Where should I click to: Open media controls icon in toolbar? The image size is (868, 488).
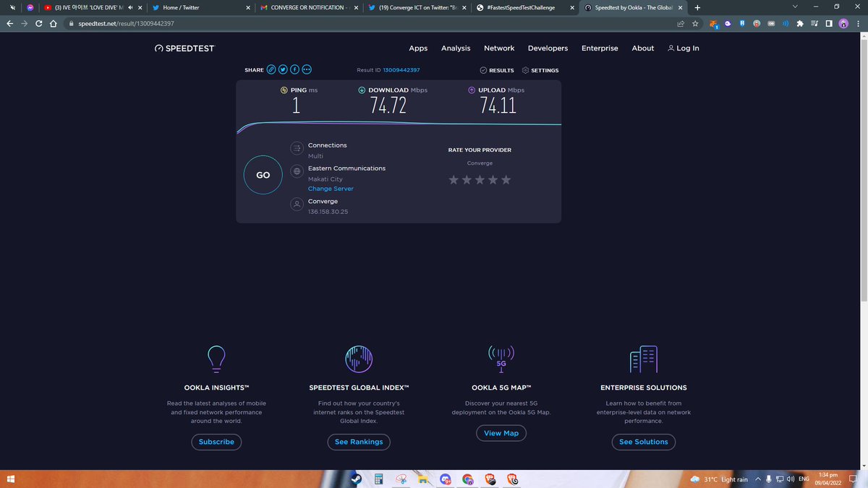point(814,23)
